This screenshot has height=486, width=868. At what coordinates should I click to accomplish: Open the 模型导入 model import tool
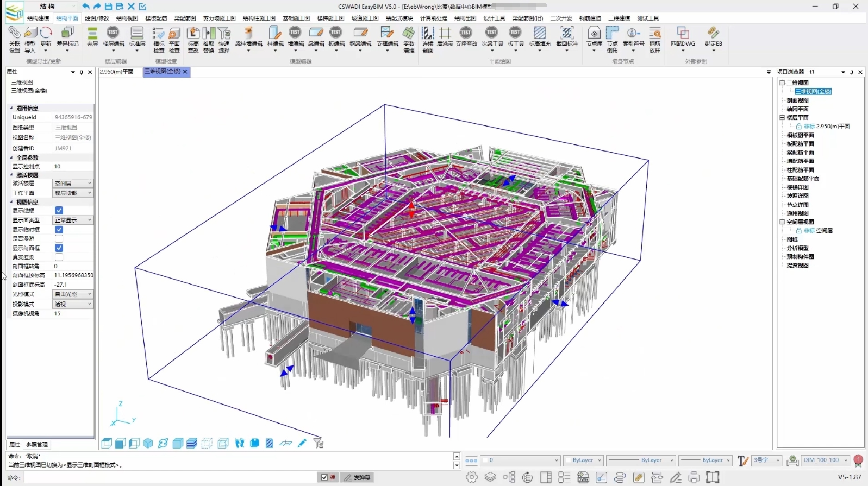click(x=30, y=34)
